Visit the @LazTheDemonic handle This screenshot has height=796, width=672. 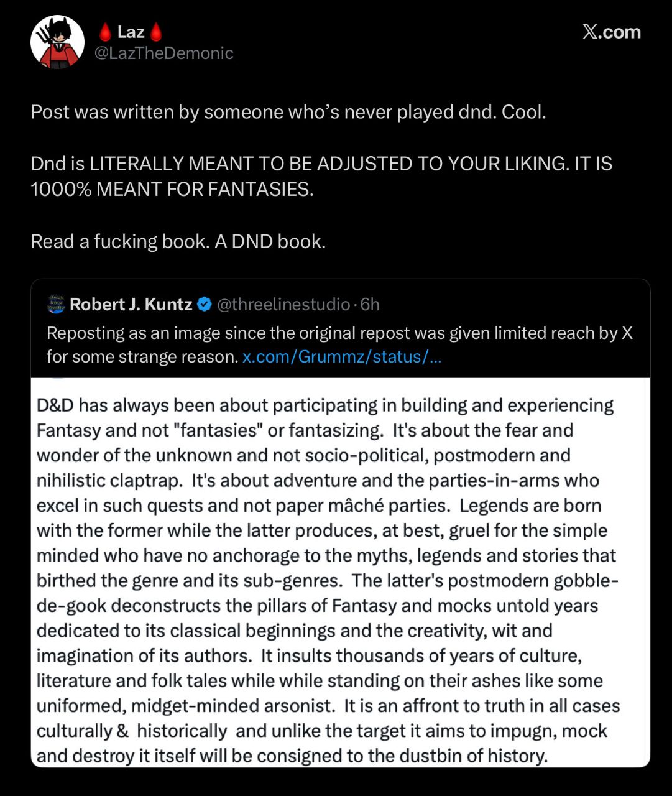click(x=163, y=53)
